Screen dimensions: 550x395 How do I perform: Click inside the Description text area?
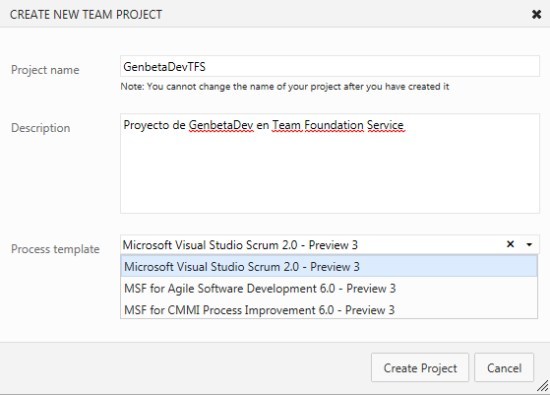pos(330,163)
